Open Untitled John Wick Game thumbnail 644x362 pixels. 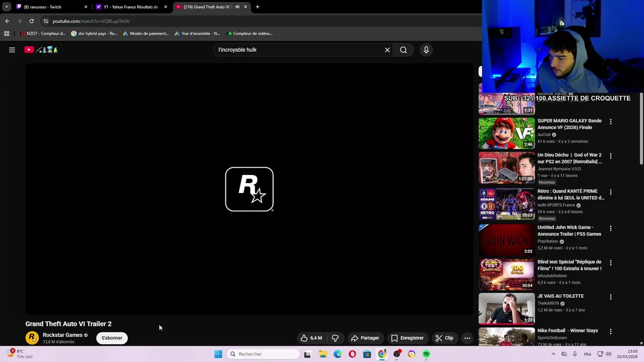(507, 240)
